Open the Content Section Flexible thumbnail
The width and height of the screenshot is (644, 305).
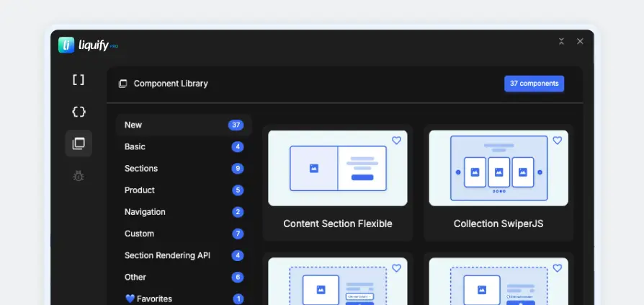point(338,168)
